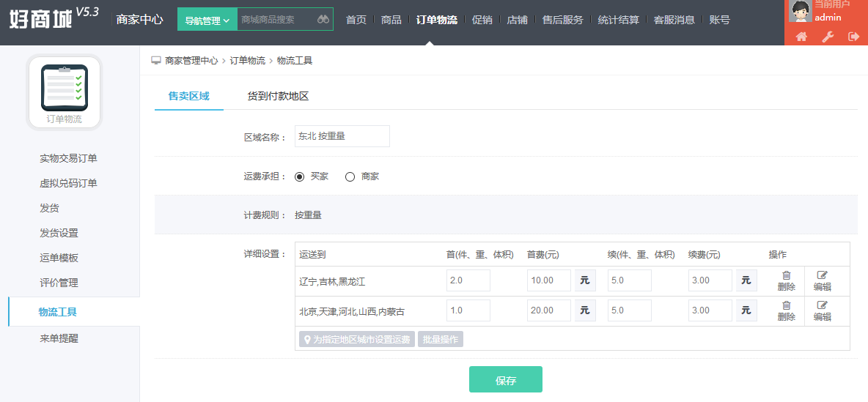Click additional fee field in 北京 row
Image resolution: width=868 pixels, height=402 pixels.
tap(710, 310)
